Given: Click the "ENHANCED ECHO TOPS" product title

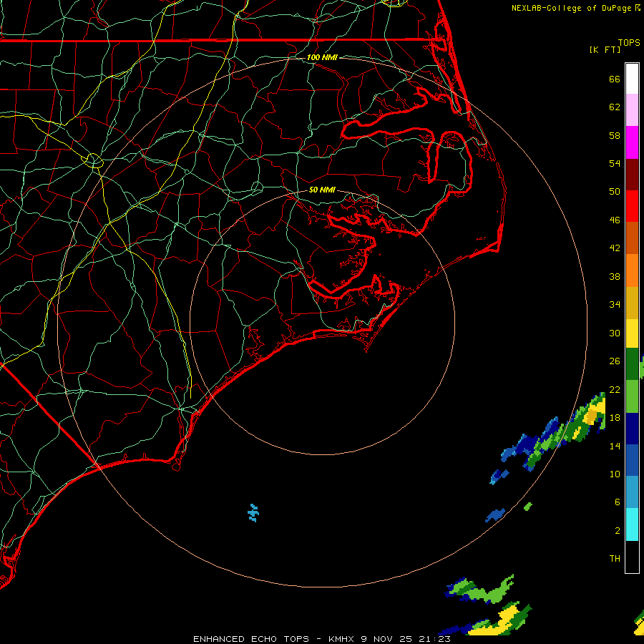Looking at the screenshot, I should coord(250,639).
